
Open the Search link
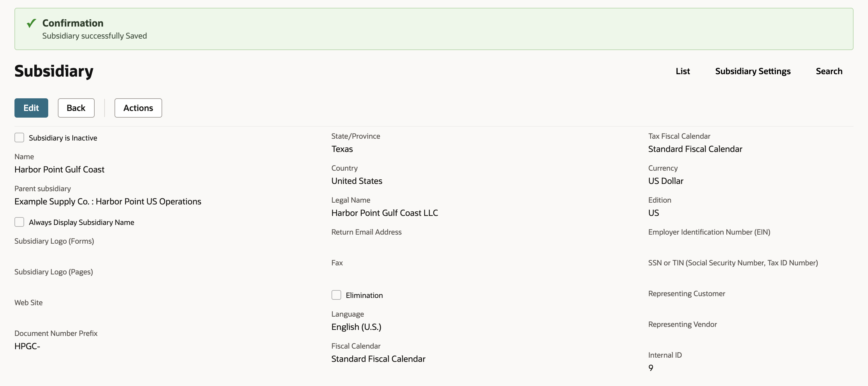click(x=829, y=71)
